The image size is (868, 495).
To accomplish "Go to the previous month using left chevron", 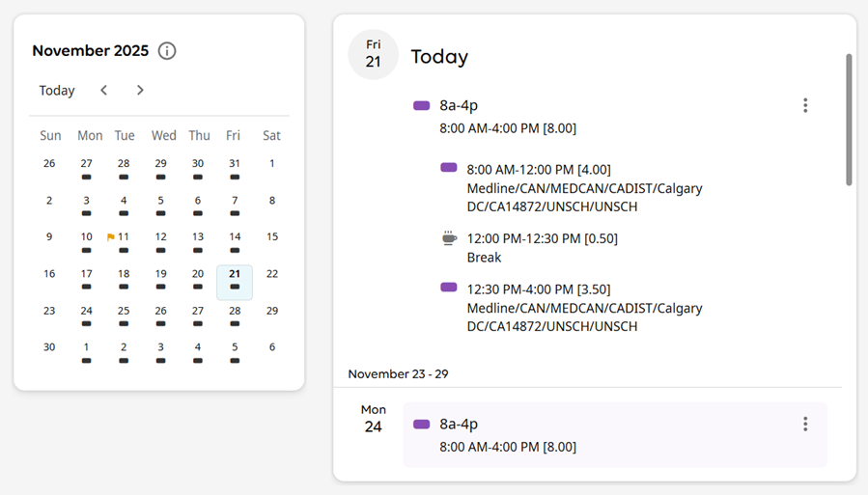I will tap(104, 91).
